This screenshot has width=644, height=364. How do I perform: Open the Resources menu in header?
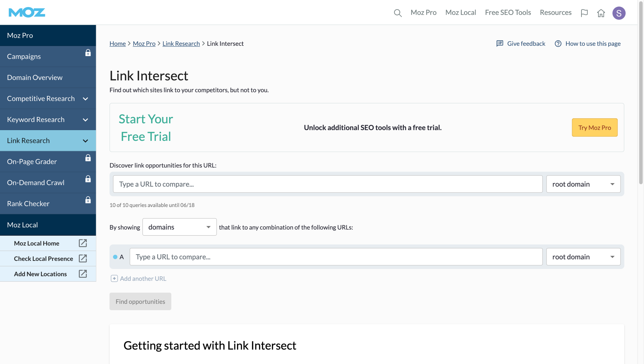pos(555,13)
